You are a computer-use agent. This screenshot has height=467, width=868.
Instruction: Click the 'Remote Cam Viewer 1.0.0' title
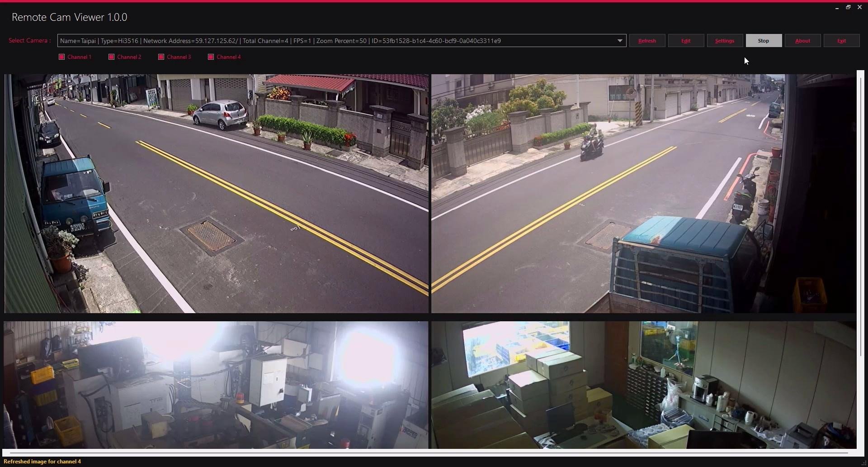pyautogui.click(x=69, y=17)
